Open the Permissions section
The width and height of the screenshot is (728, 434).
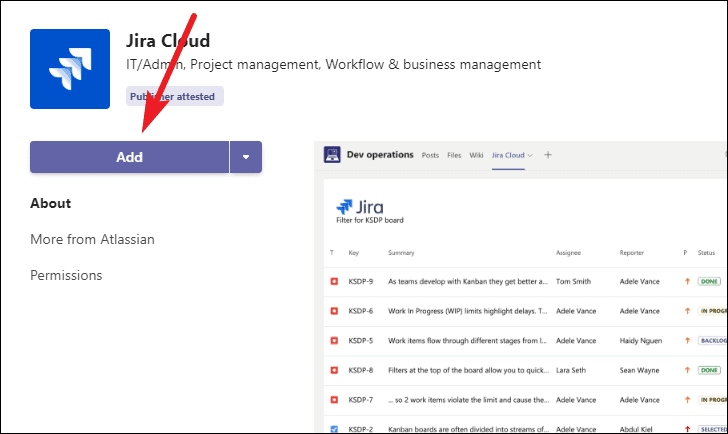pos(66,275)
